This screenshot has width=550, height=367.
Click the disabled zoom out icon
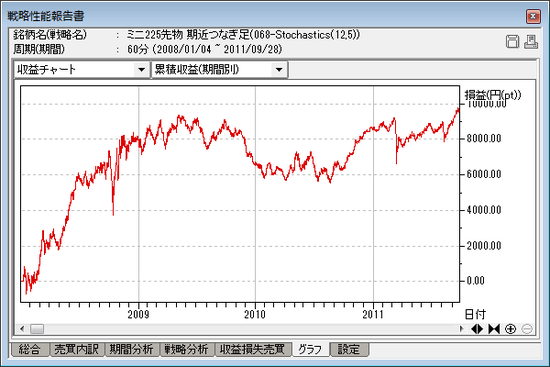coord(527,329)
